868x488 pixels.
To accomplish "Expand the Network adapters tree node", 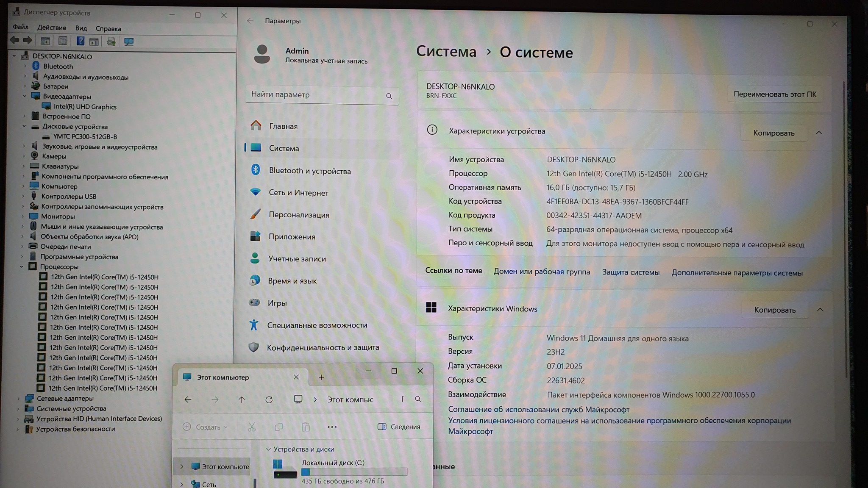I will click(18, 398).
